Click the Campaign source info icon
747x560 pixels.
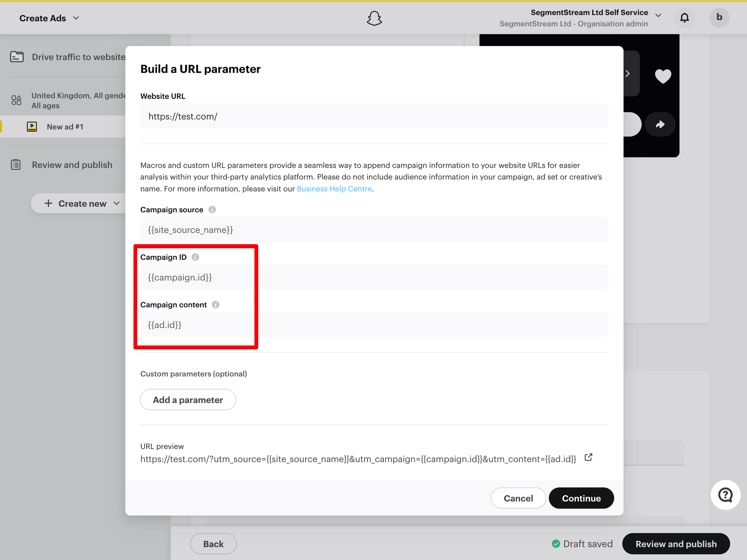pos(212,209)
